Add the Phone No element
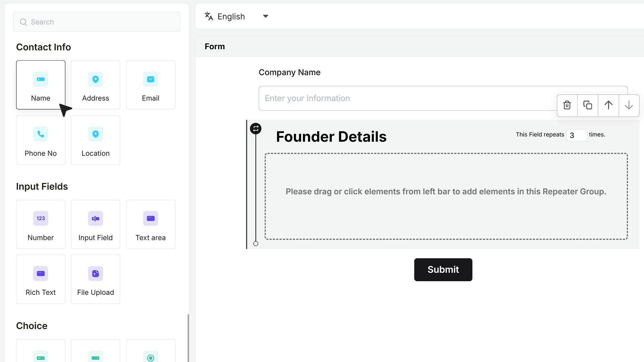The width and height of the screenshot is (644, 362). coord(41,140)
